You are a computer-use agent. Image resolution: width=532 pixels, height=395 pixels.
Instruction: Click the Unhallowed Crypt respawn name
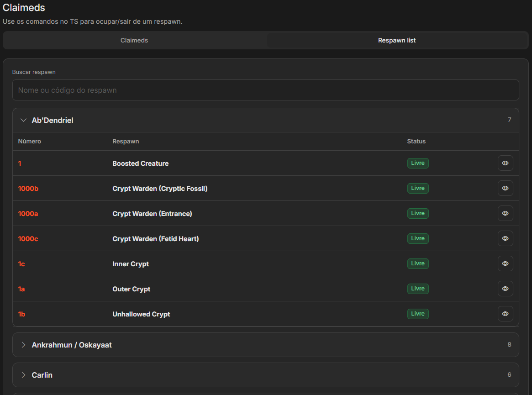pyautogui.click(x=141, y=314)
